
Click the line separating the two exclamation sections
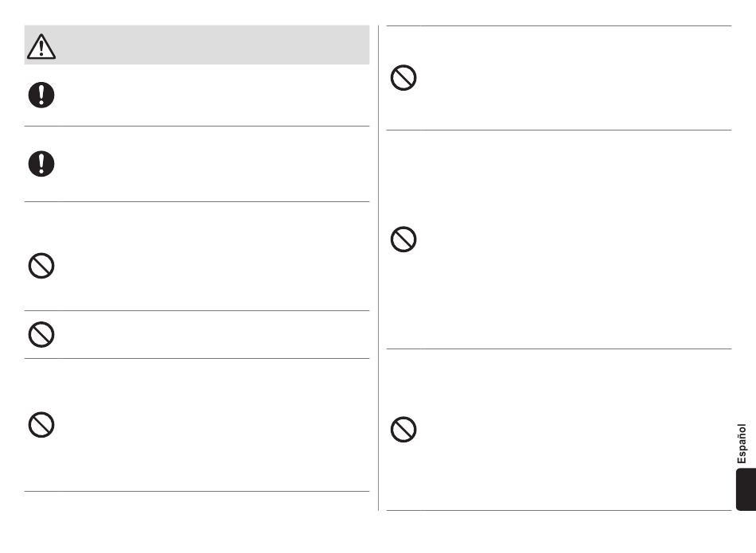click(197, 127)
